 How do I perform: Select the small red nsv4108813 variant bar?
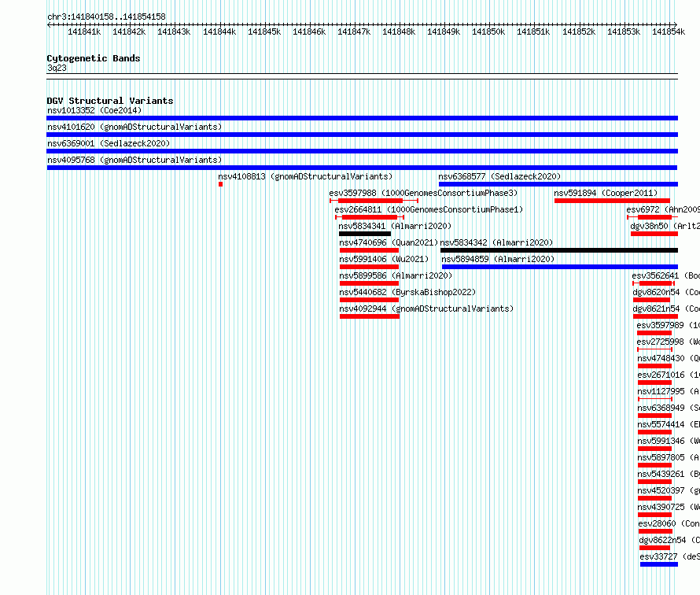click(x=220, y=184)
